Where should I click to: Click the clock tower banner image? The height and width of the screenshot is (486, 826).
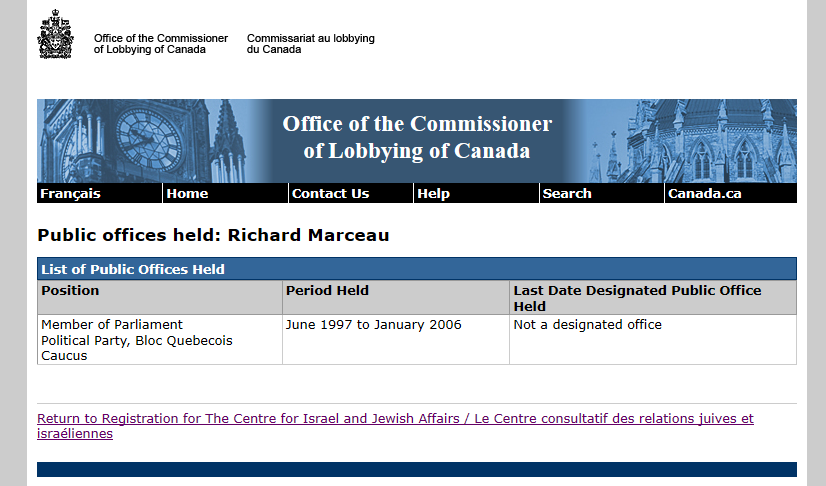pos(148,141)
